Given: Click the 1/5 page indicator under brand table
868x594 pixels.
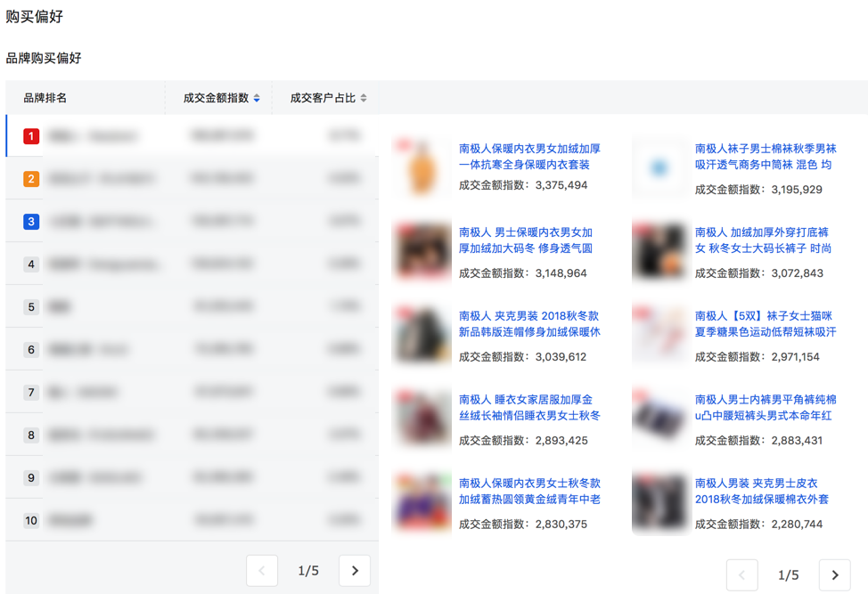Looking at the screenshot, I should (x=308, y=571).
